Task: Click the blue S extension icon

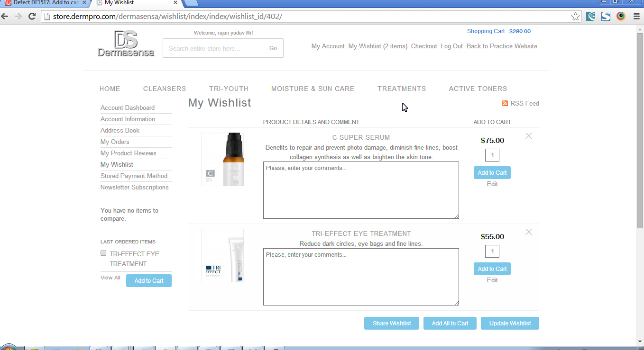Action: [606, 17]
